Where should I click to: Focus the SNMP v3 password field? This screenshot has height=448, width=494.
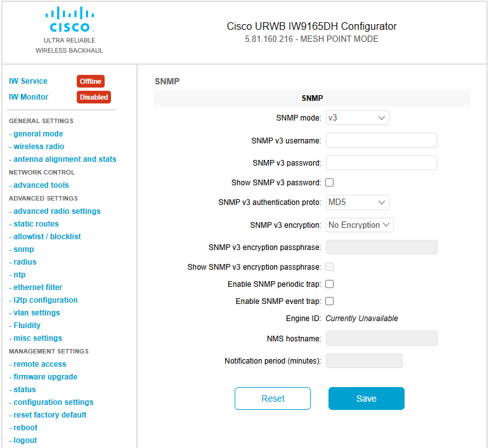pos(382,162)
